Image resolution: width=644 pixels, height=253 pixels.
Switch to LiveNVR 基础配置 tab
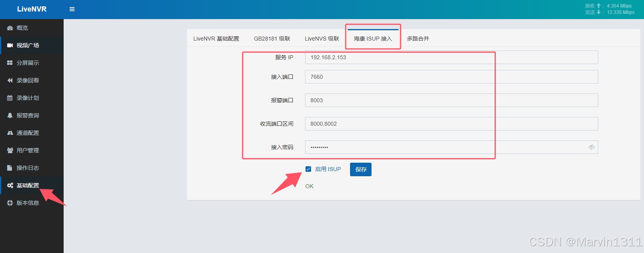[x=216, y=39]
